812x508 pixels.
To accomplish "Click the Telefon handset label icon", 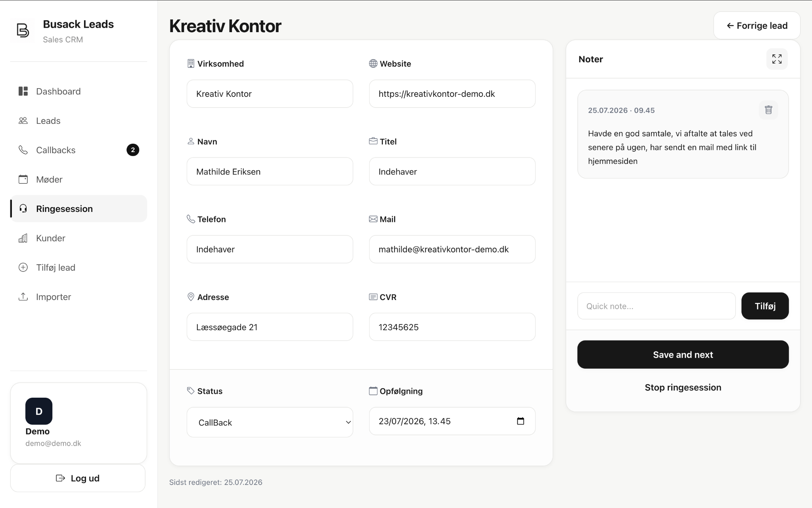I will pos(191,219).
